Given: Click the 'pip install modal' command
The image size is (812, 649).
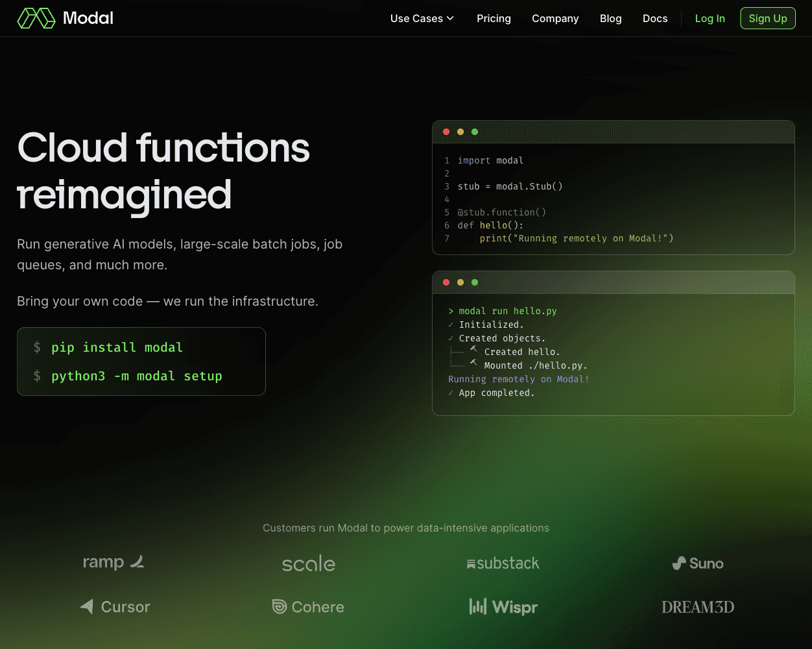Looking at the screenshot, I should (x=117, y=347).
